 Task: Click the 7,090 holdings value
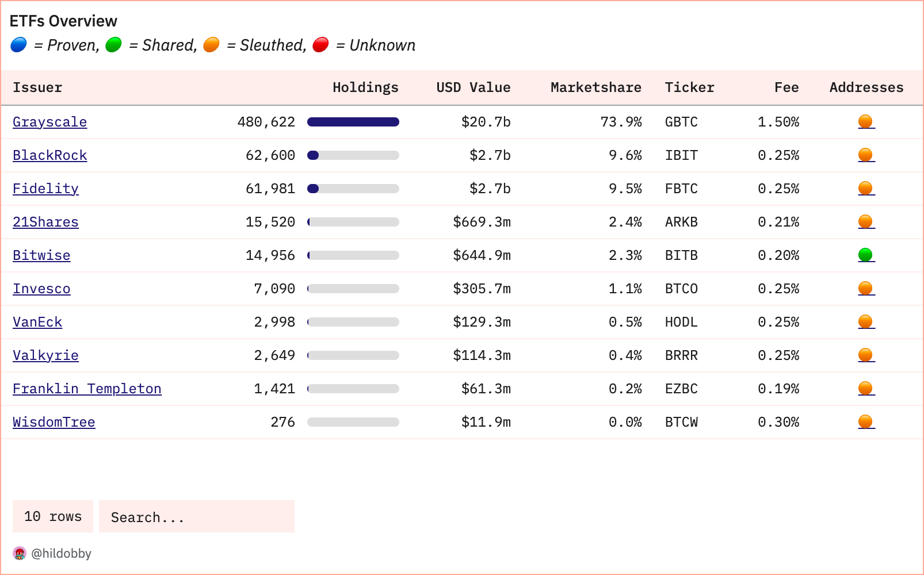(274, 289)
